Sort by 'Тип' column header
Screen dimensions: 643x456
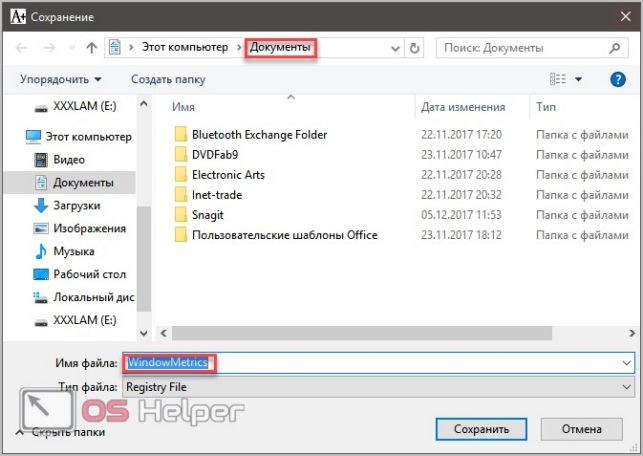546,107
